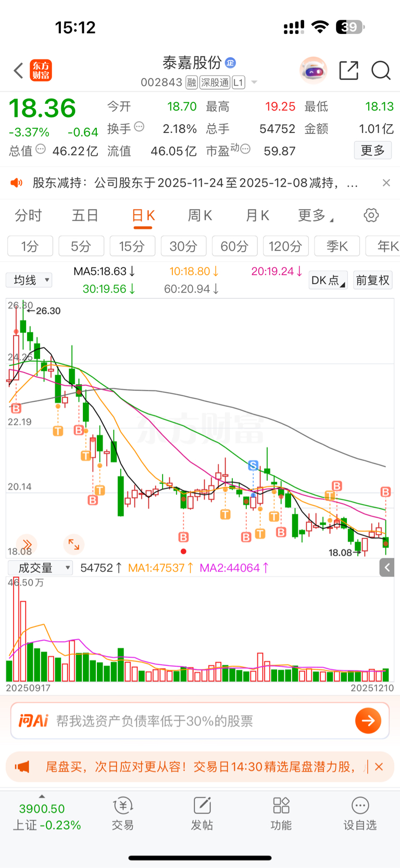
Task: Switch to the 五日 tab
Action: [x=85, y=215]
